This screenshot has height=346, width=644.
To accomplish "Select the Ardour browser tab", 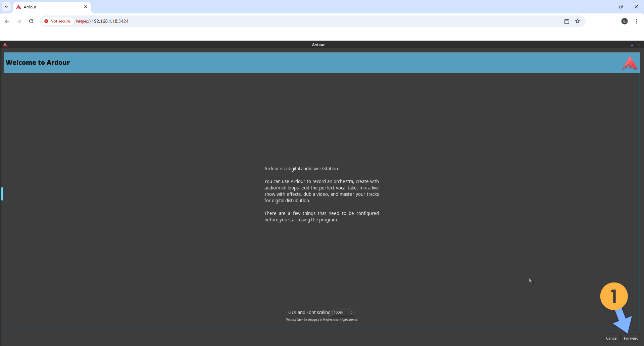I will (x=52, y=7).
